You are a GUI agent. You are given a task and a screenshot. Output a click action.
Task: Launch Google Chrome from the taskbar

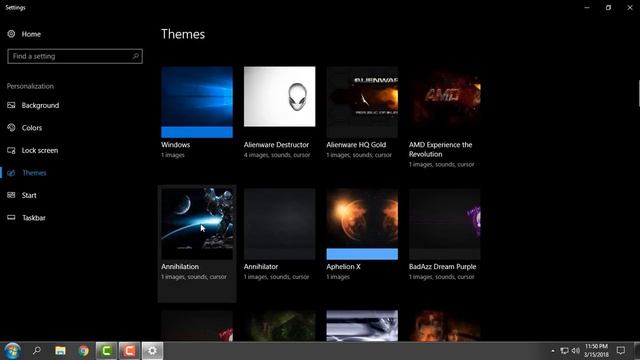[84, 351]
